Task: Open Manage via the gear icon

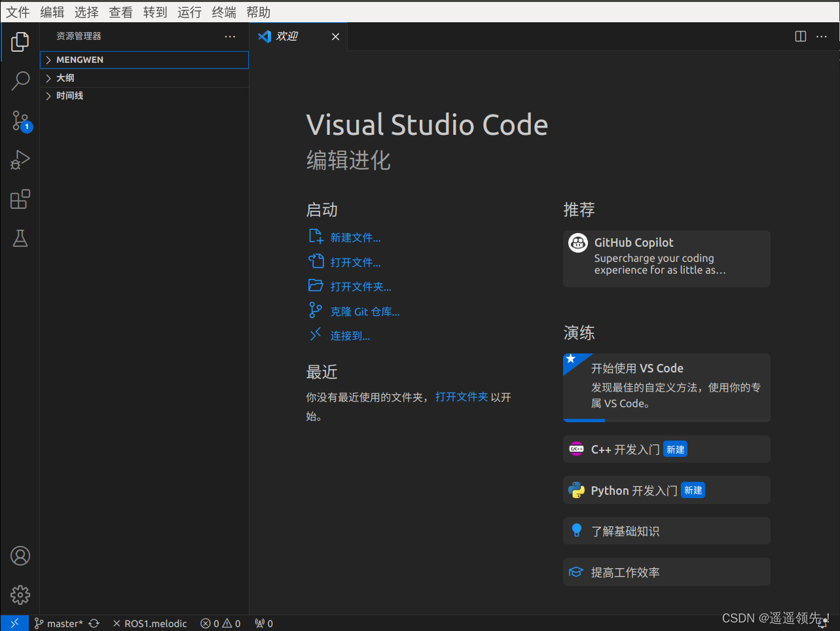Action: click(20, 594)
